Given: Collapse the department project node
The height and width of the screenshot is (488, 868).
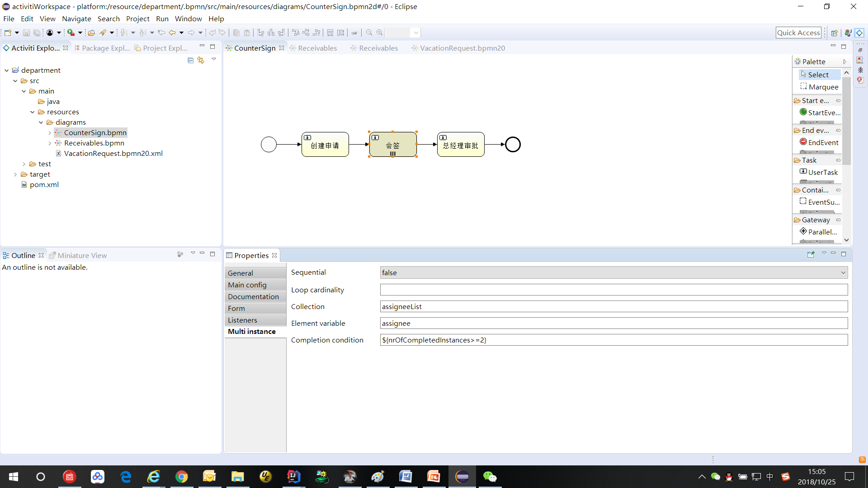Looking at the screenshot, I should (7, 70).
